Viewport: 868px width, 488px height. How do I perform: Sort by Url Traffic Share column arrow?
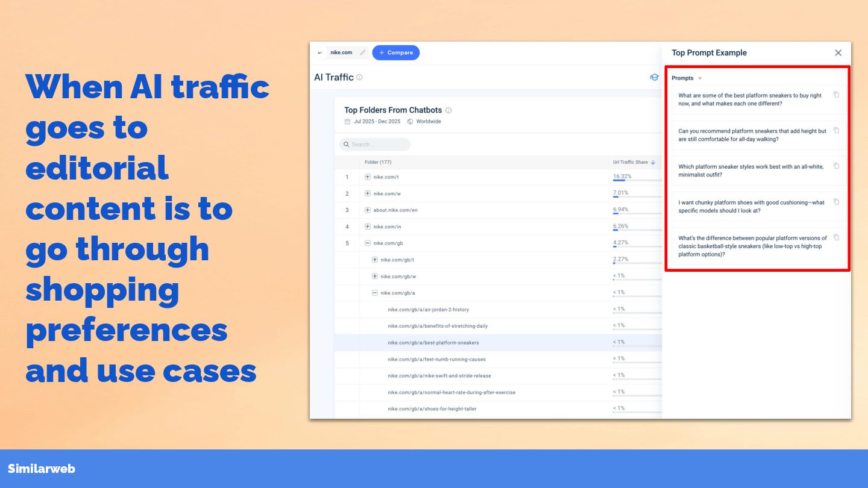[653, 162]
